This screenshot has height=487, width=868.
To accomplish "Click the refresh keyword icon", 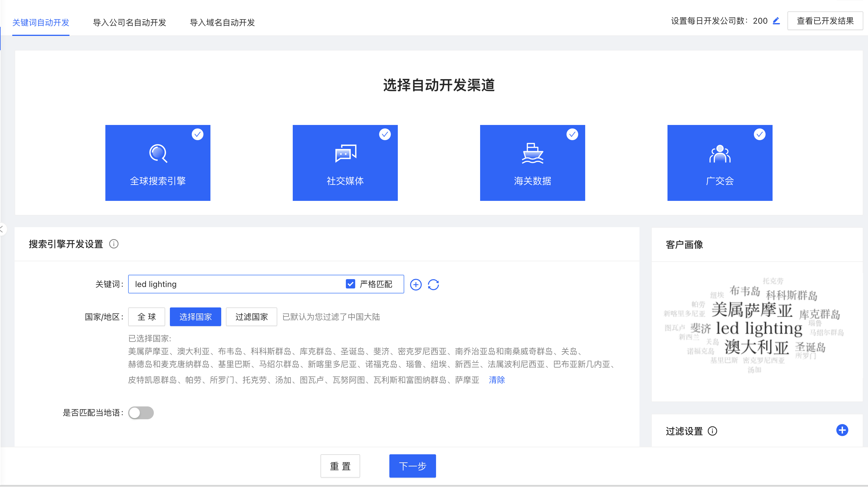I will 433,284.
